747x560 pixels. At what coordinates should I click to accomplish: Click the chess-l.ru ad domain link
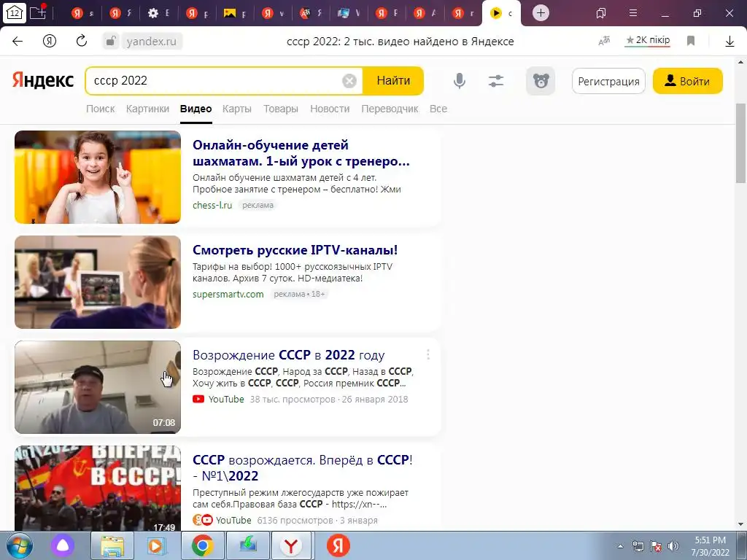212,205
